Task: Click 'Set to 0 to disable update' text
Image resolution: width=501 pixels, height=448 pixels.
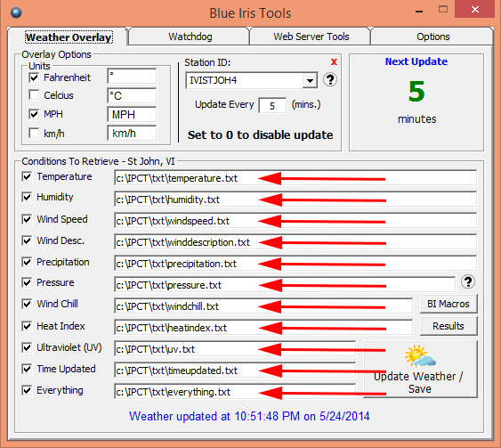Action: 261,135
